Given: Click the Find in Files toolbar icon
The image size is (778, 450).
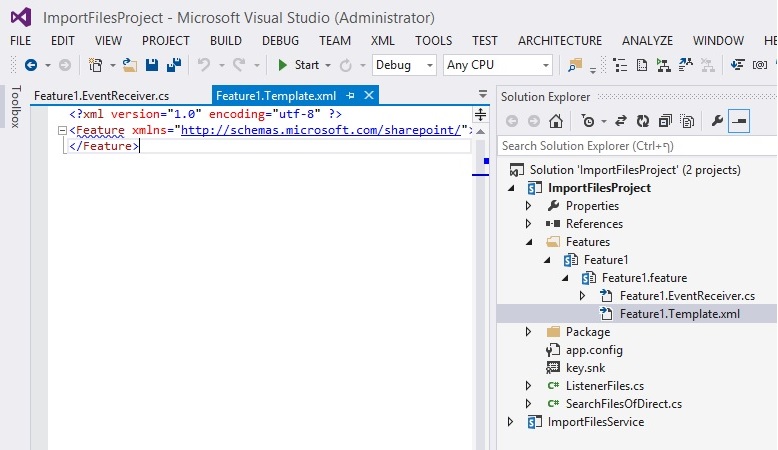Looking at the screenshot, I should pos(575,65).
